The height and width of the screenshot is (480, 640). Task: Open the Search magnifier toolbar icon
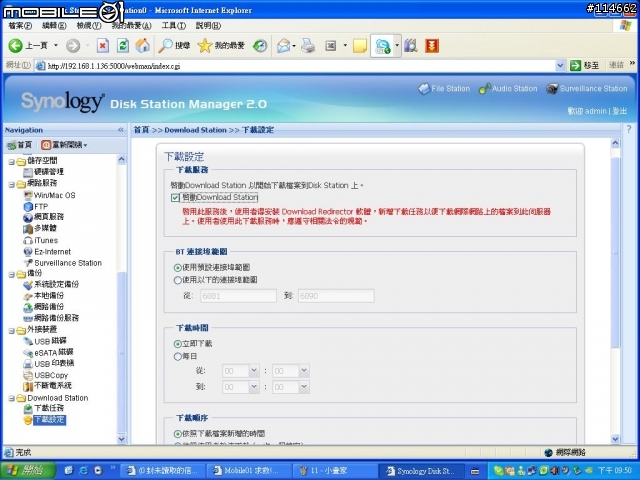[x=165, y=46]
